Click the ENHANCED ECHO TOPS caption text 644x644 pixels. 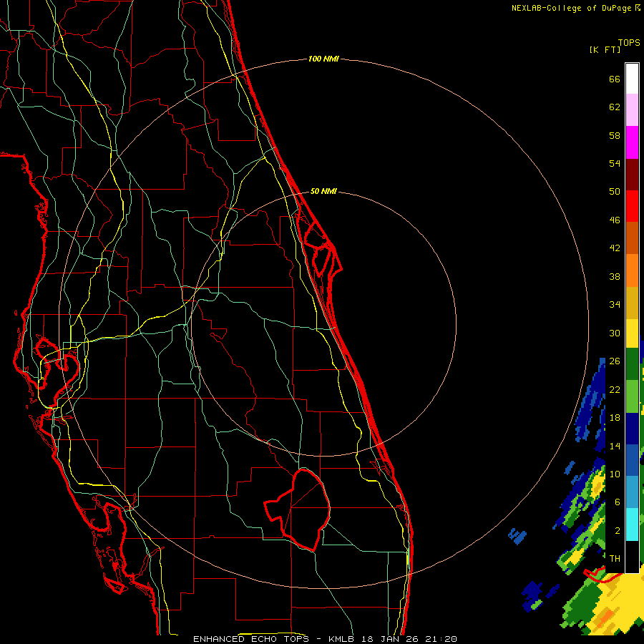point(250,639)
